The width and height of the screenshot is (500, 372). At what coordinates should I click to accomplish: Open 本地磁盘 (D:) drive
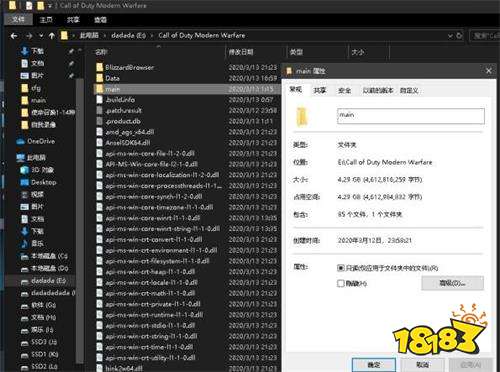click(44, 268)
